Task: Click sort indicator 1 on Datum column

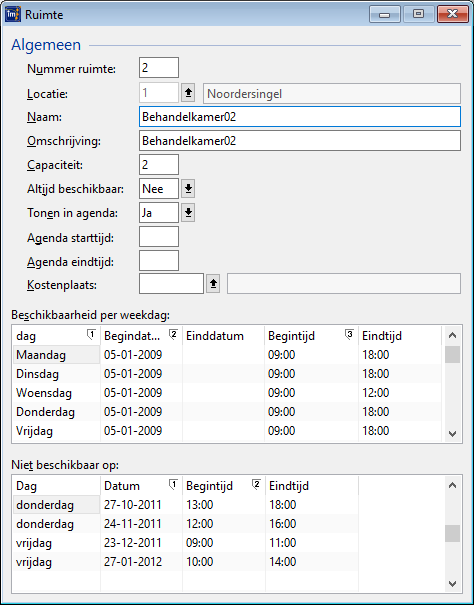Action: pyautogui.click(x=173, y=485)
